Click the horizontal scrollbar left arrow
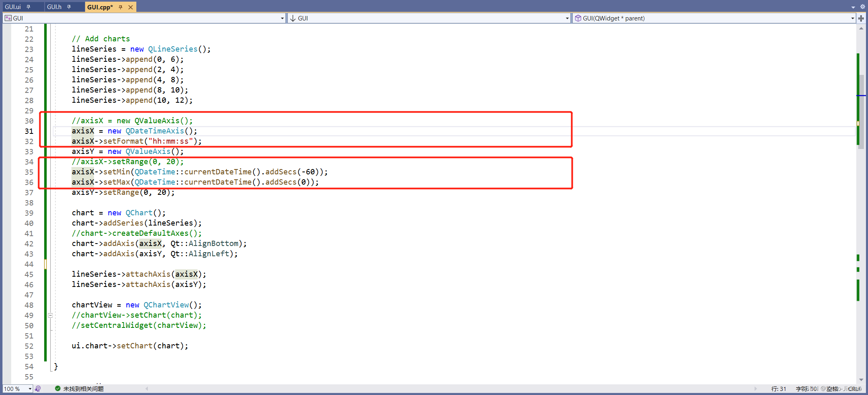The image size is (868, 395). click(x=147, y=389)
